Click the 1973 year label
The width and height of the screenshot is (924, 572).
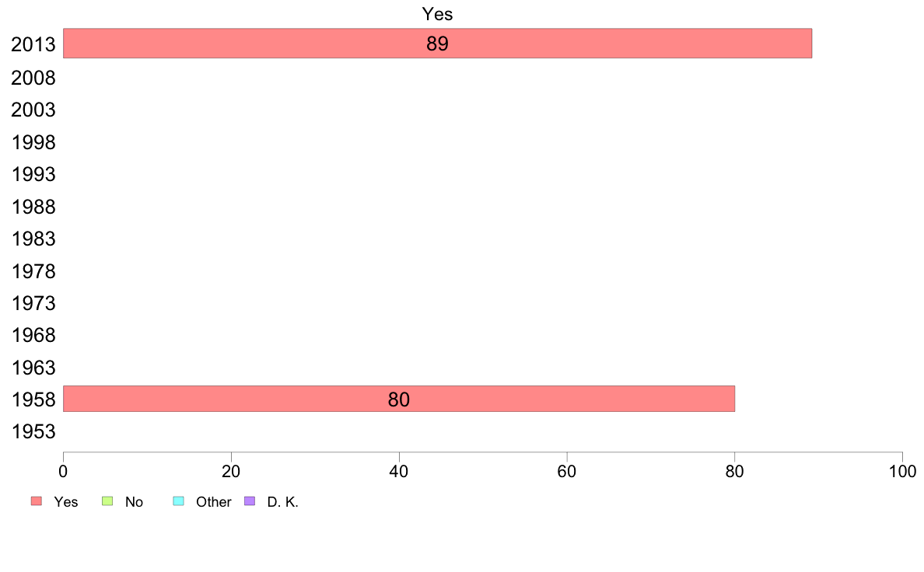pyautogui.click(x=33, y=303)
